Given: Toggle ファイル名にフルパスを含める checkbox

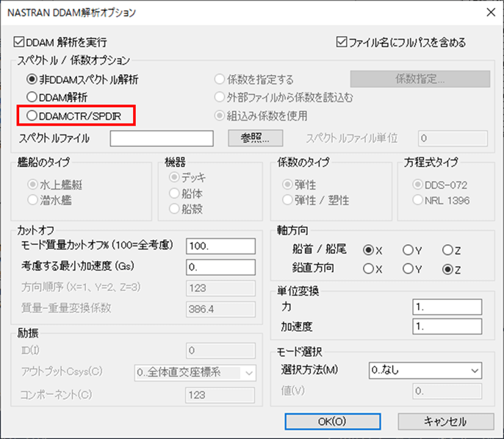Looking at the screenshot, I should click(342, 42).
